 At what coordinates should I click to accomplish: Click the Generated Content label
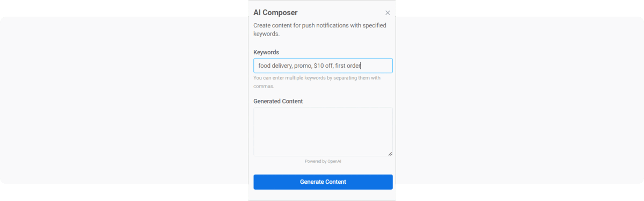coord(278,101)
